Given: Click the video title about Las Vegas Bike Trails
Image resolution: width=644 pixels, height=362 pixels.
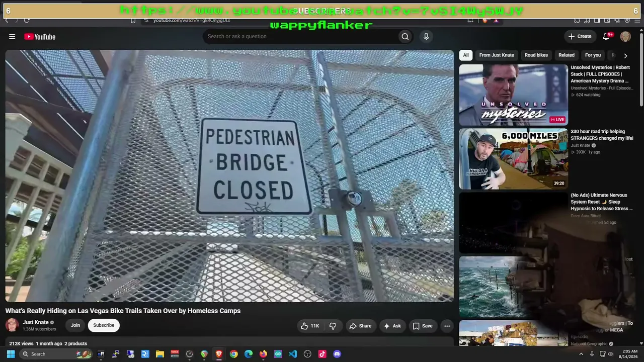Looking at the screenshot, I should pos(123,311).
